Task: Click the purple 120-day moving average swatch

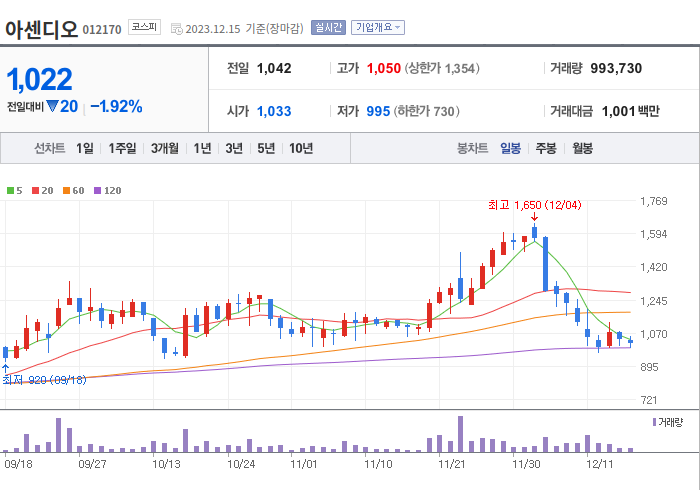Action: coord(97,191)
